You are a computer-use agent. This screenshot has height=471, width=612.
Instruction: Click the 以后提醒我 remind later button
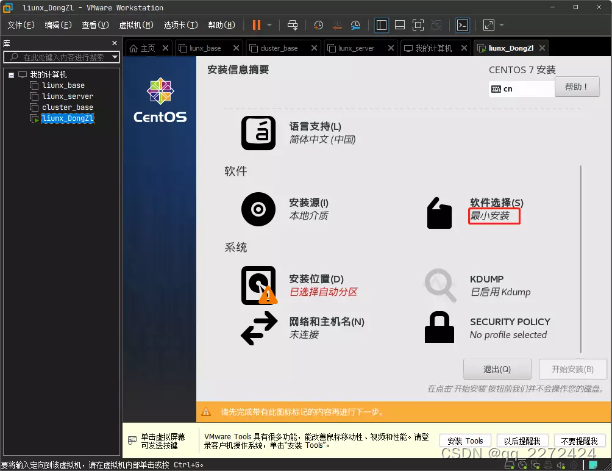(x=522, y=441)
